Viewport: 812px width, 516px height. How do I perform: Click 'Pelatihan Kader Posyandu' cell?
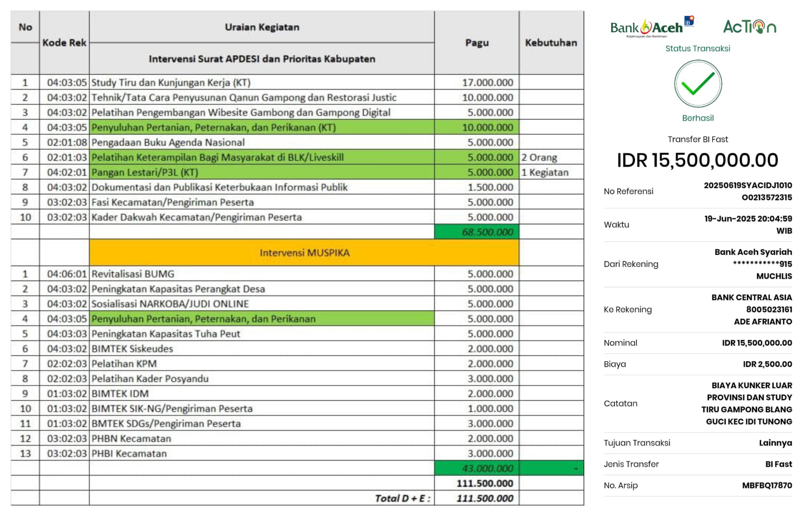point(262,378)
